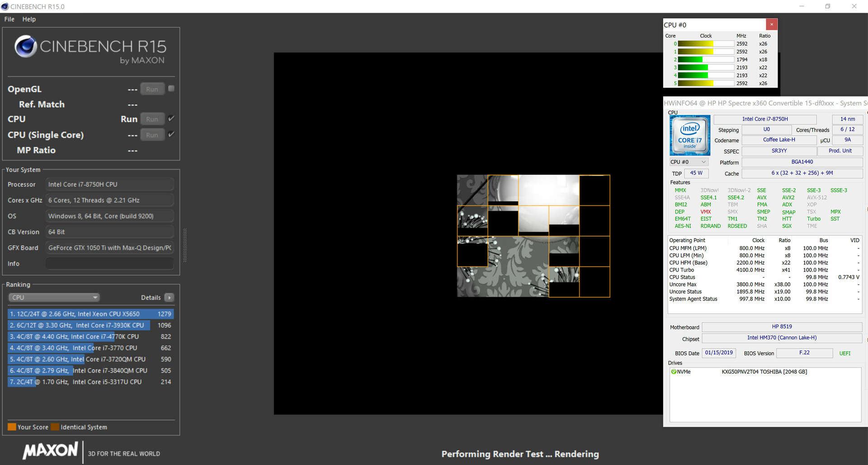Screen dimensions: 868x465
Task: Toggle the OpenGL test checkbox
Action: pos(171,89)
